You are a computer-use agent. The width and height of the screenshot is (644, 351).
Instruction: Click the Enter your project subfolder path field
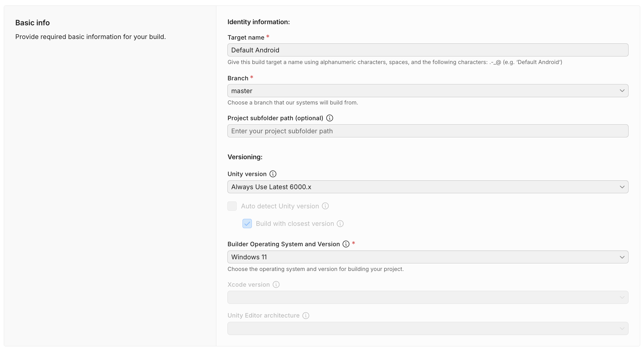(427, 131)
